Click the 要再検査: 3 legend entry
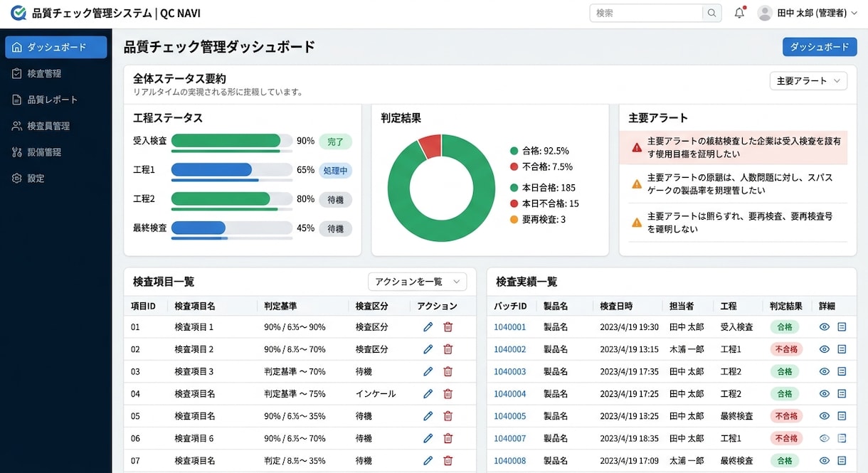 coord(538,219)
